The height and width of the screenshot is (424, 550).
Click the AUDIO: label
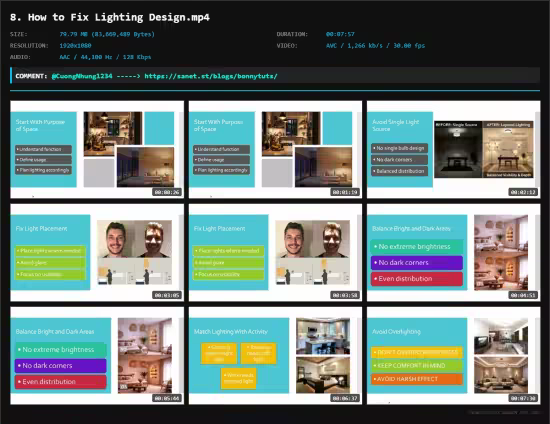coord(20,57)
